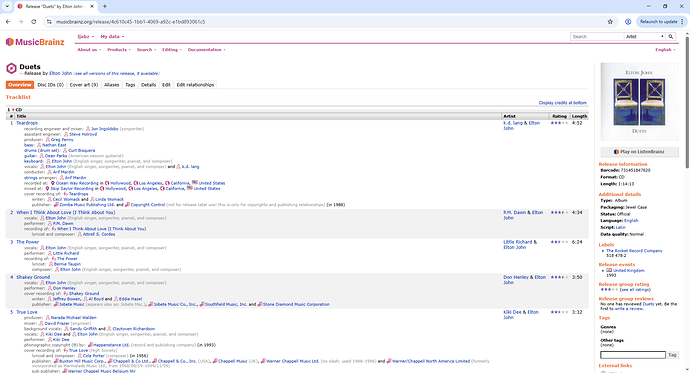This screenshot has height=373, width=690.
Task: Open tab search dropdown arrow
Action: point(7,6)
